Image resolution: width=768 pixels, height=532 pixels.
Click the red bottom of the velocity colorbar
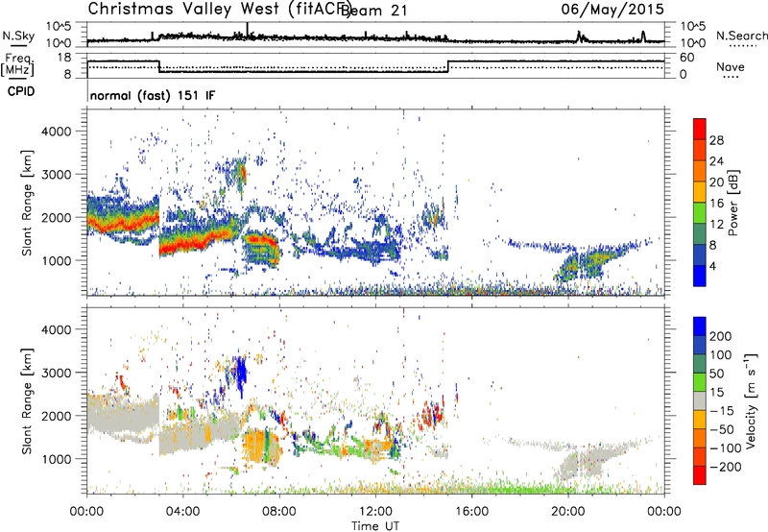[700, 475]
